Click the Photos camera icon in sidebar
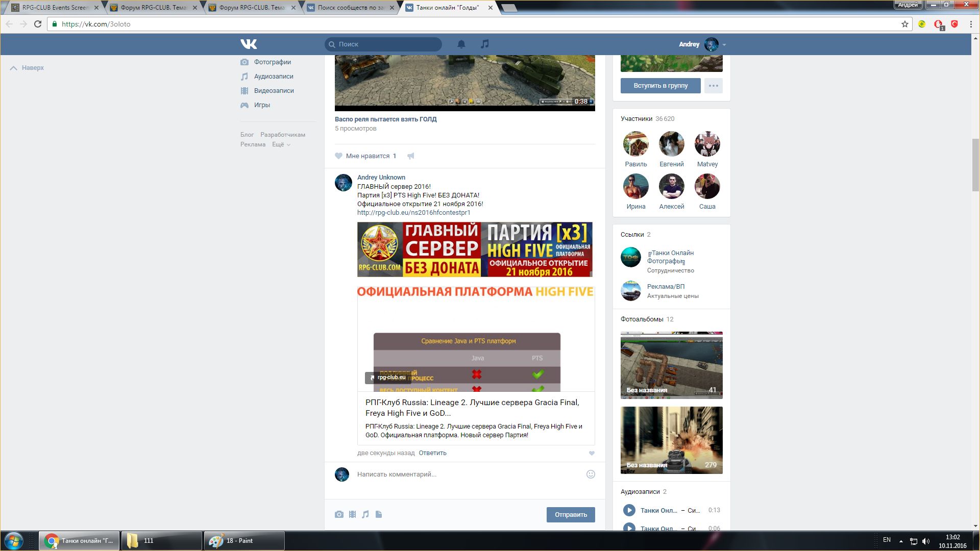The image size is (980, 551). [244, 62]
